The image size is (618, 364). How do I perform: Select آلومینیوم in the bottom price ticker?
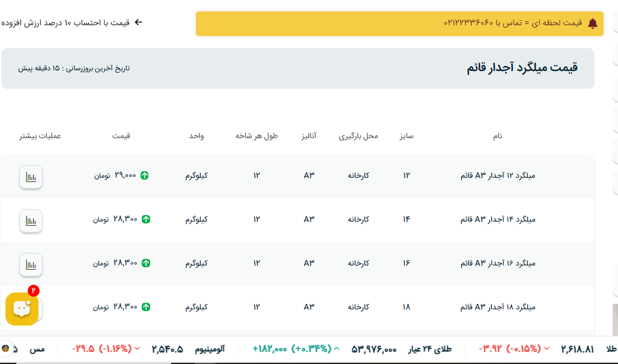(x=210, y=348)
